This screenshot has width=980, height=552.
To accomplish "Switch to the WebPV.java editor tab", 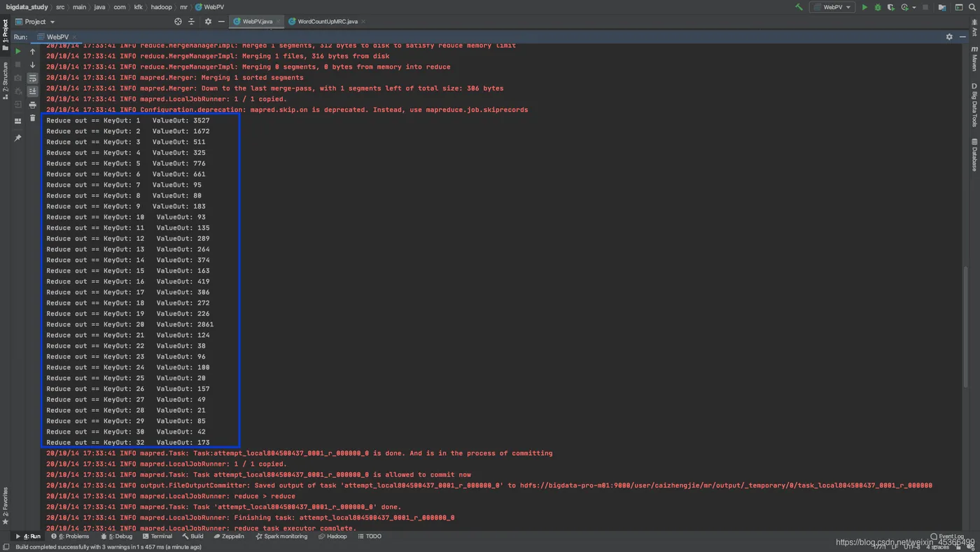I will click(x=257, y=22).
